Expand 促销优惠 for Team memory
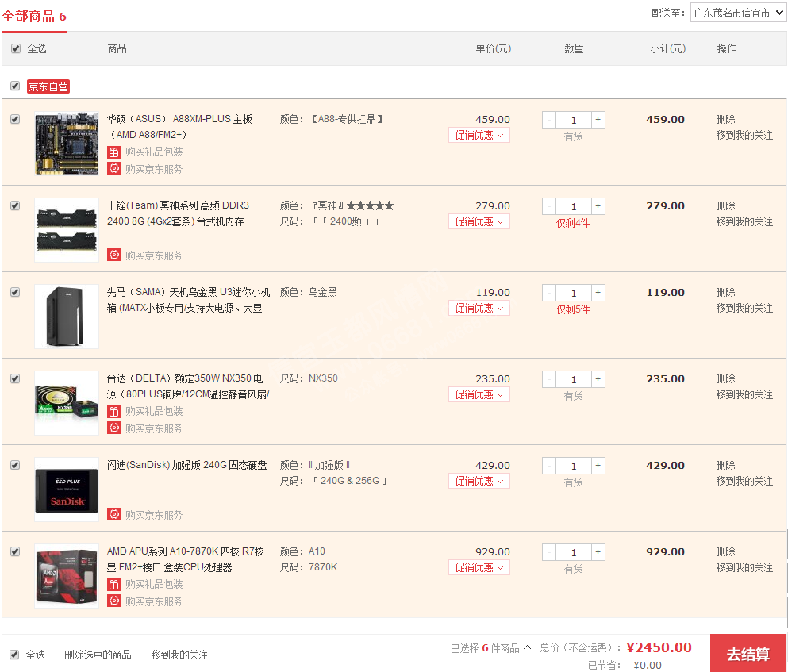The image size is (788, 672). coord(479,221)
